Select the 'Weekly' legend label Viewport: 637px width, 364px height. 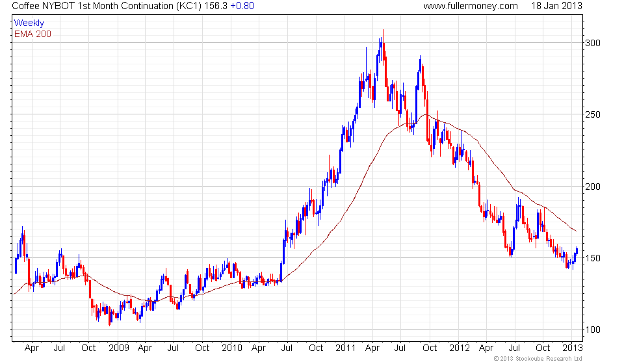[x=29, y=23]
